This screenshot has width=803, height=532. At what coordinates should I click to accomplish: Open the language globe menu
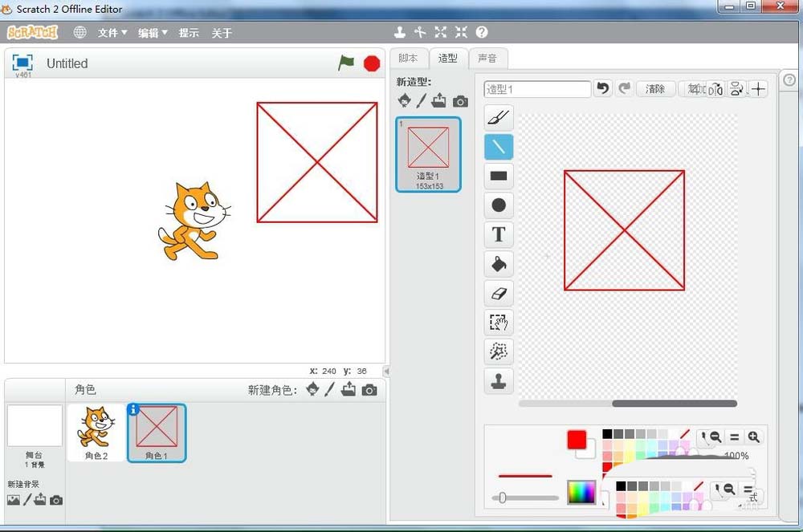pyautogui.click(x=79, y=32)
